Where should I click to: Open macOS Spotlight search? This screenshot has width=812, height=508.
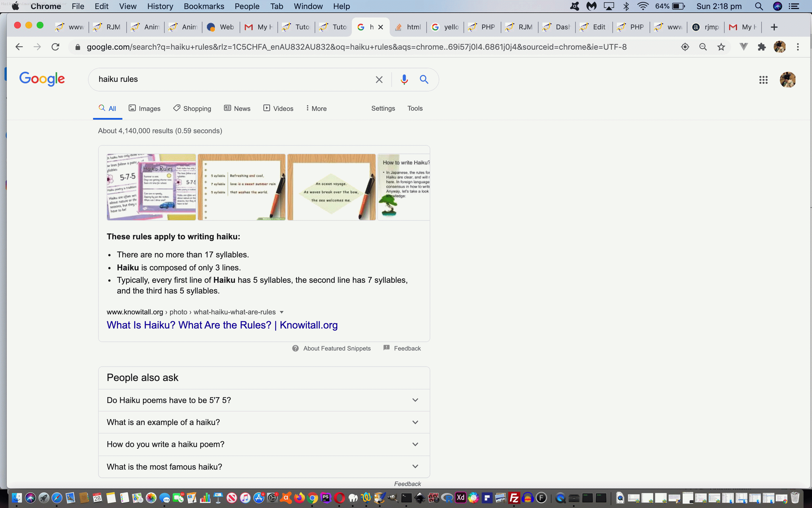tap(759, 6)
